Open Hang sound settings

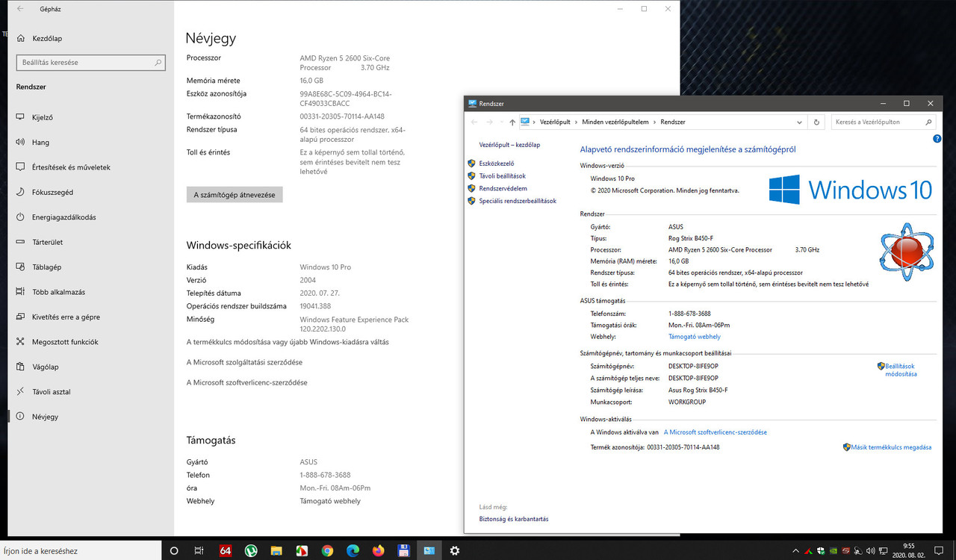(x=40, y=143)
